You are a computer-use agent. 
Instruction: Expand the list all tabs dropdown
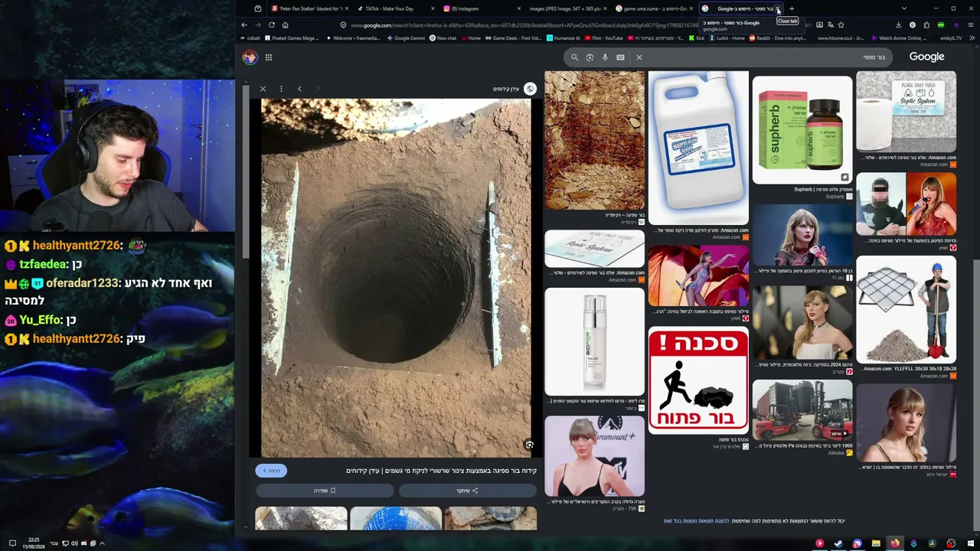point(904,8)
